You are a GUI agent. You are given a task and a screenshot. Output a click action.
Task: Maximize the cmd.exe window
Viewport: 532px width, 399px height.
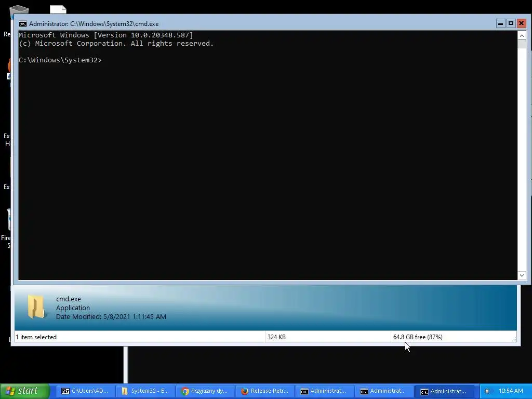coord(511,23)
